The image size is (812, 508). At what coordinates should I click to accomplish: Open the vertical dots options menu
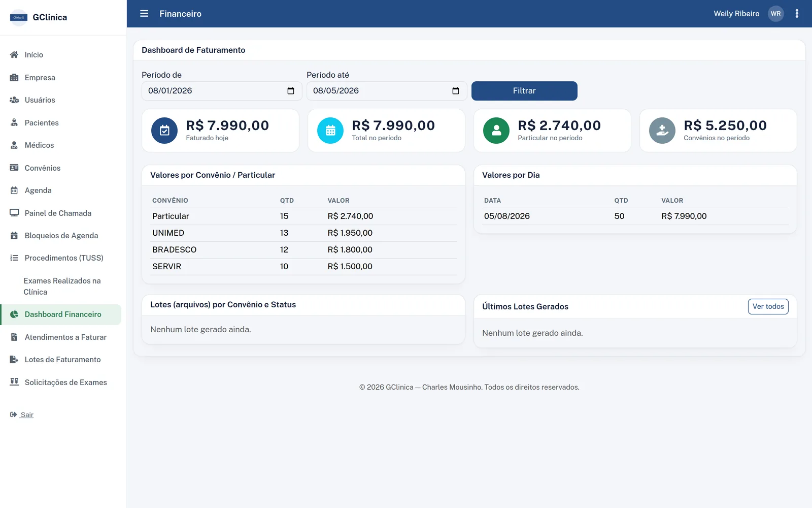coord(797,14)
